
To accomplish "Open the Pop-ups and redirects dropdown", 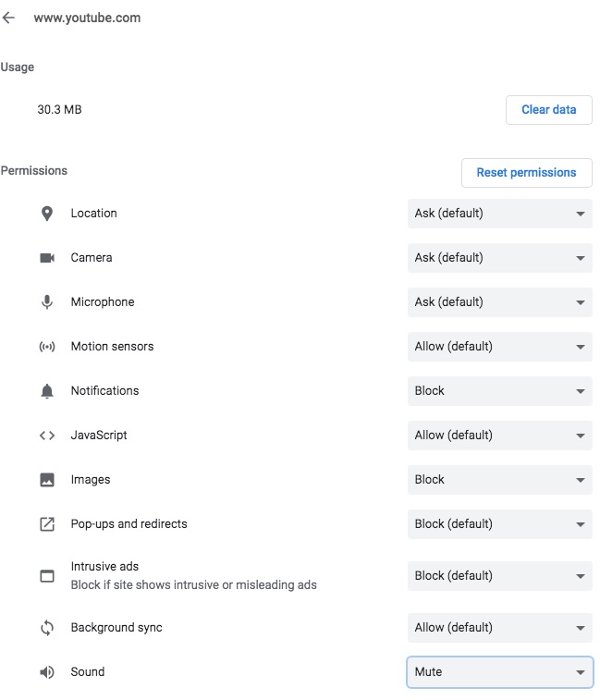I will coord(499,524).
